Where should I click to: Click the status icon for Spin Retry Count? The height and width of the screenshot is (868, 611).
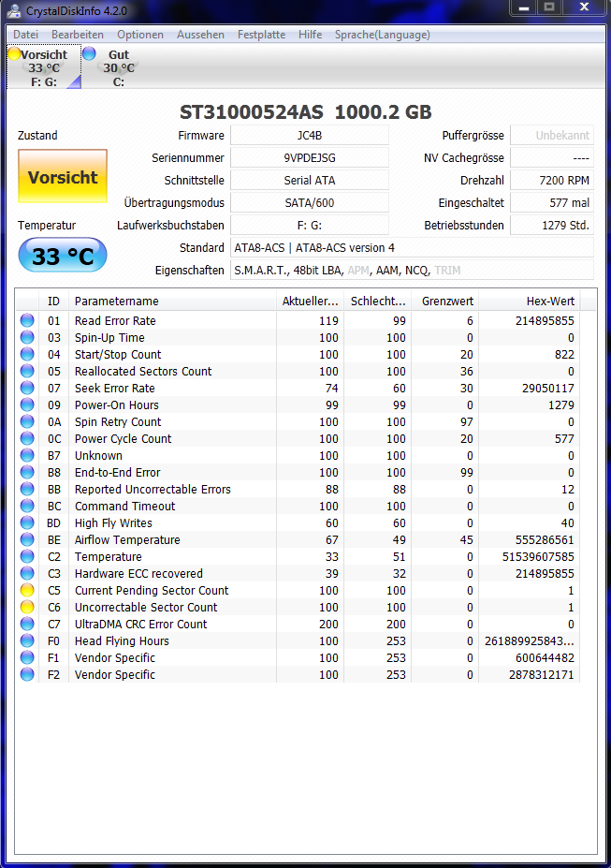27,421
